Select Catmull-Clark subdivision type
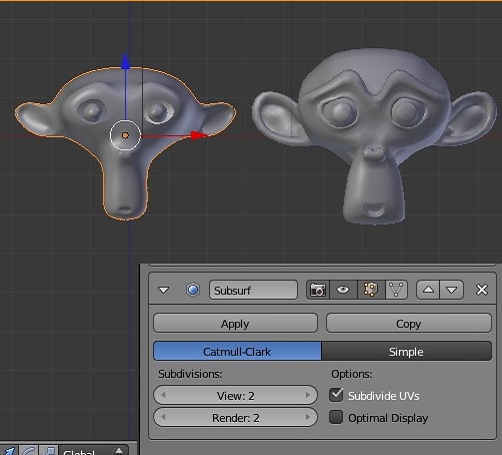 tap(237, 351)
